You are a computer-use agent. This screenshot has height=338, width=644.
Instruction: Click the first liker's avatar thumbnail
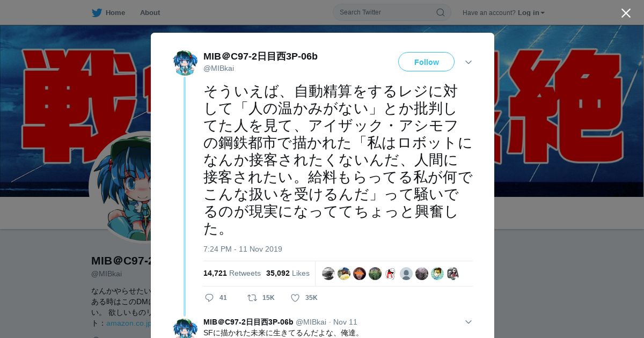click(328, 274)
